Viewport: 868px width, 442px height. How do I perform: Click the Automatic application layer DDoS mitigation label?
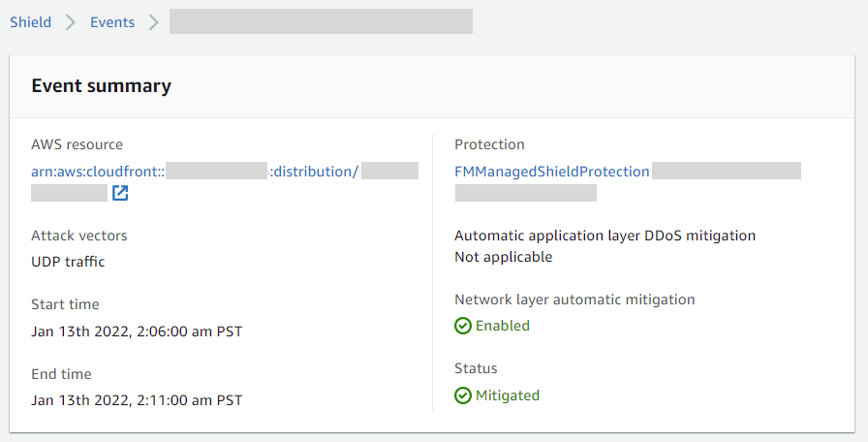[604, 236]
